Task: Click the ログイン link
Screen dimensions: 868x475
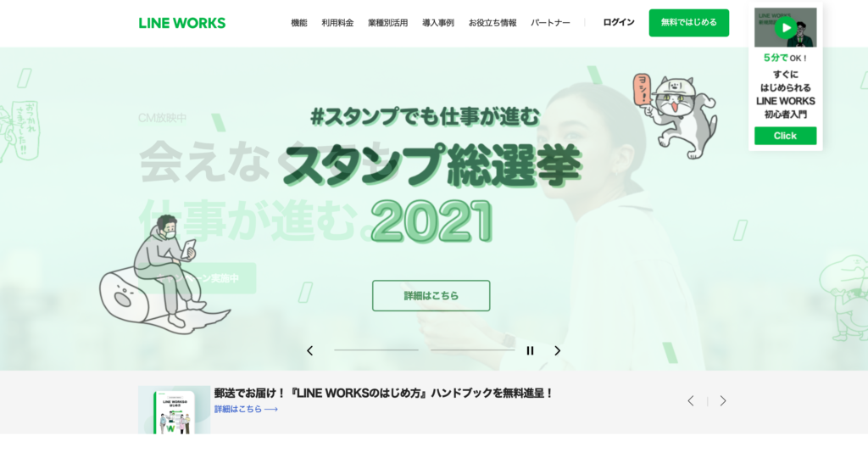Action: [x=619, y=22]
